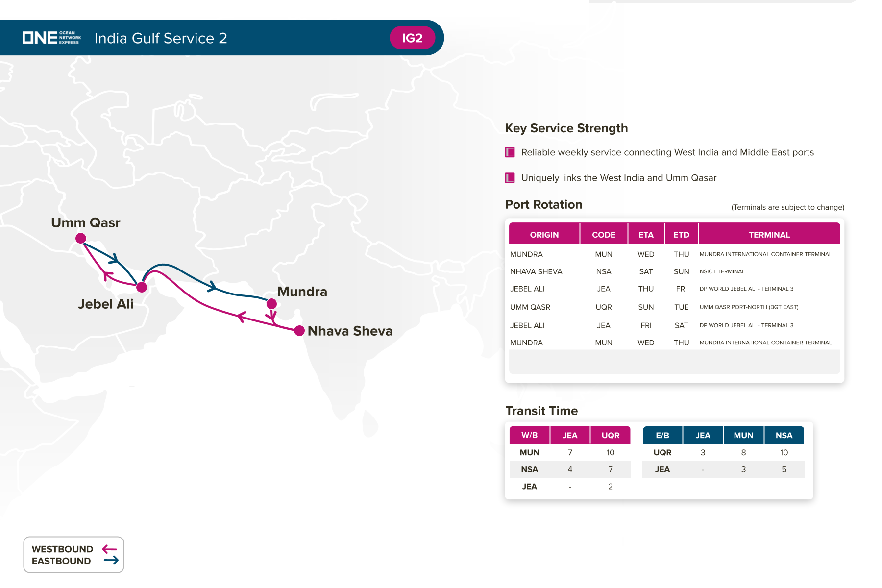This screenshot has height=588, width=882.
Task: Select the Jebel Ali port marker
Action: tap(142, 287)
